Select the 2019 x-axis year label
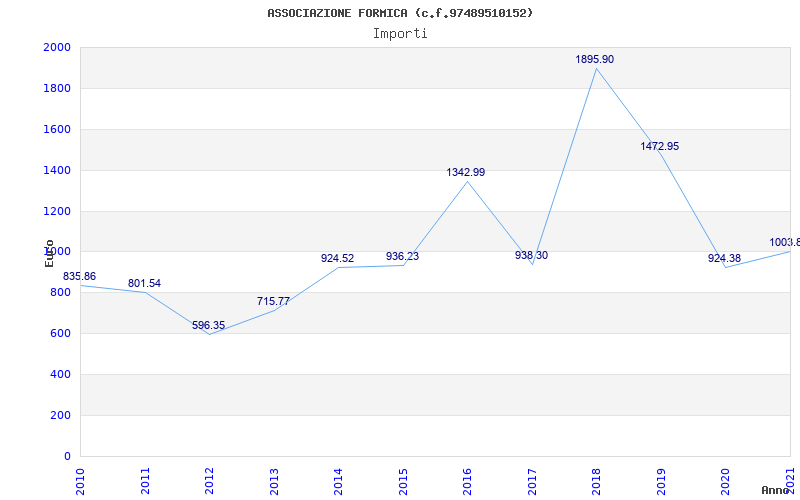 [661, 481]
